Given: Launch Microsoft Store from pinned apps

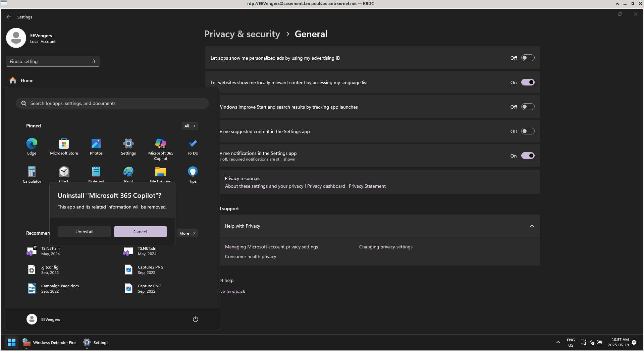Looking at the screenshot, I should (x=64, y=144).
